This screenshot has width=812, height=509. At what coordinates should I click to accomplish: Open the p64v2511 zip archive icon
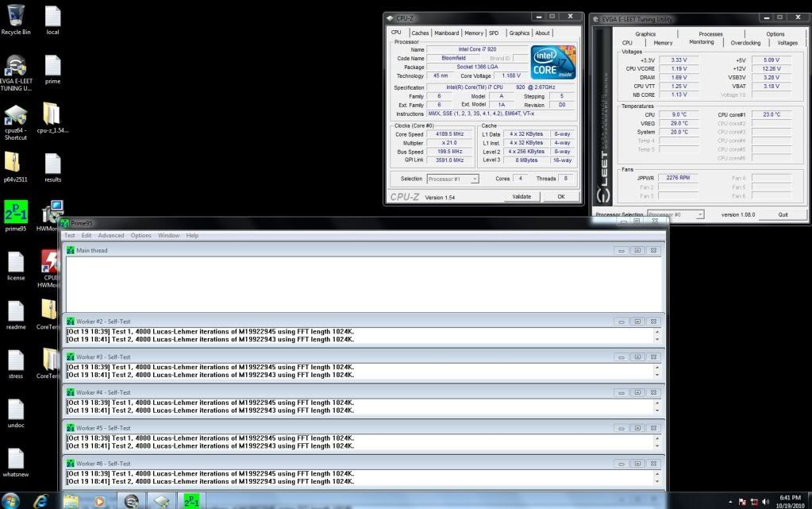[16, 167]
